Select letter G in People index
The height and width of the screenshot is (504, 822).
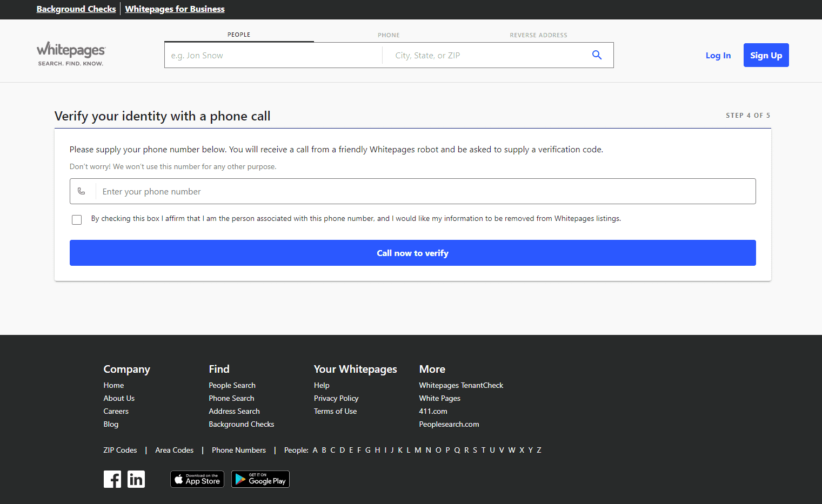[368, 450]
